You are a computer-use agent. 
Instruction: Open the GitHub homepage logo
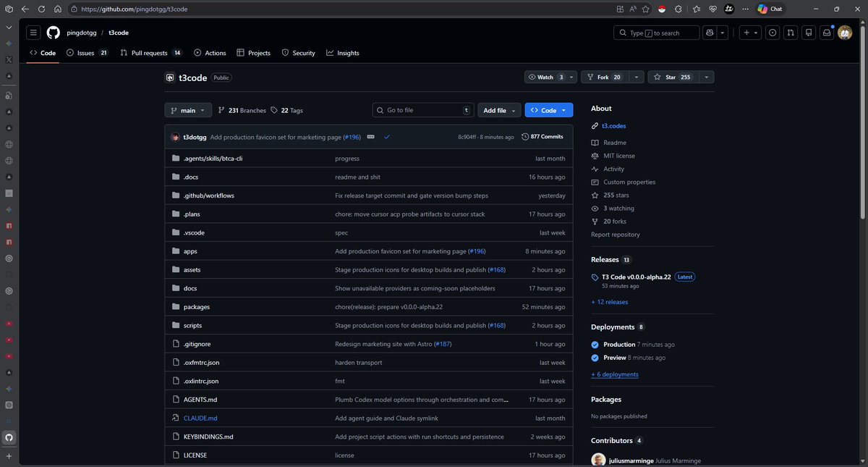click(53, 33)
